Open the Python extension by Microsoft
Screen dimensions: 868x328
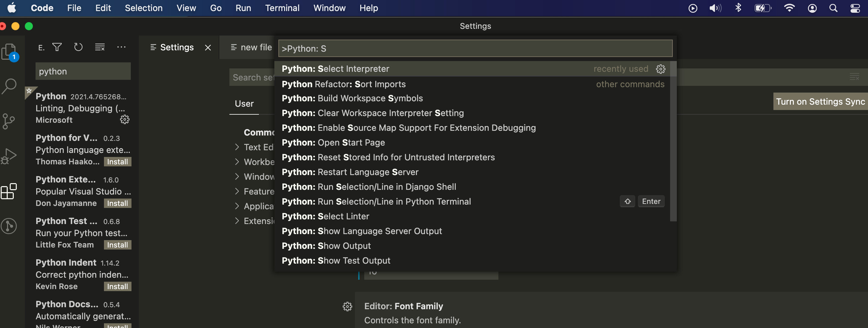83,108
